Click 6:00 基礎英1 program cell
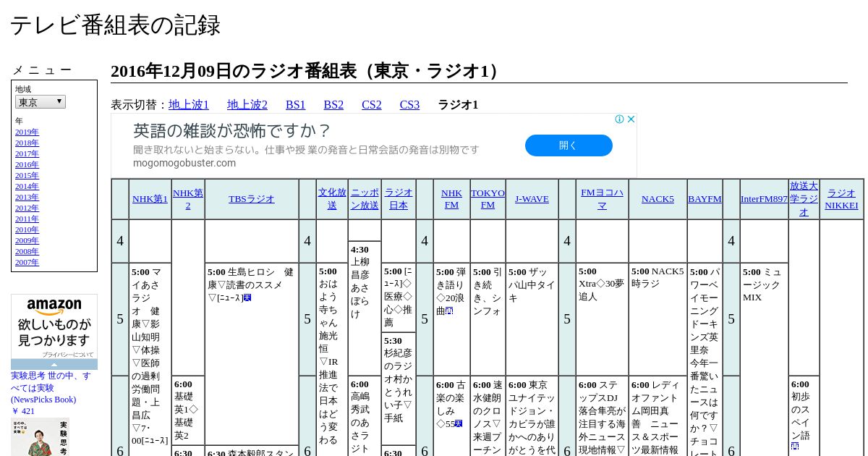 coord(188,410)
